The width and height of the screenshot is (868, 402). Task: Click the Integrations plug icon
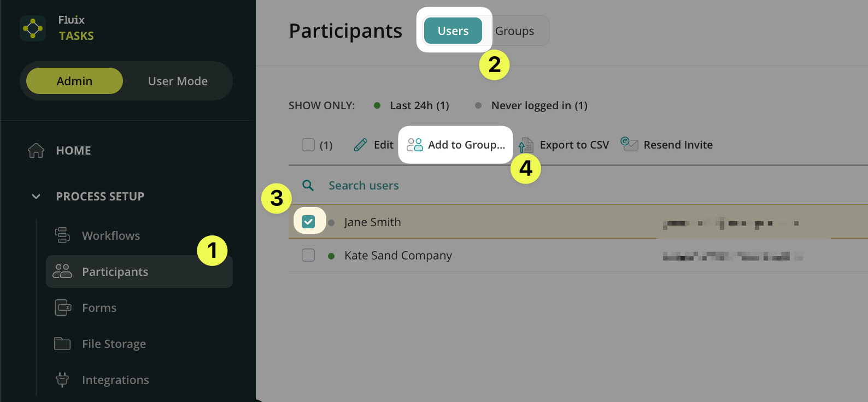62,380
